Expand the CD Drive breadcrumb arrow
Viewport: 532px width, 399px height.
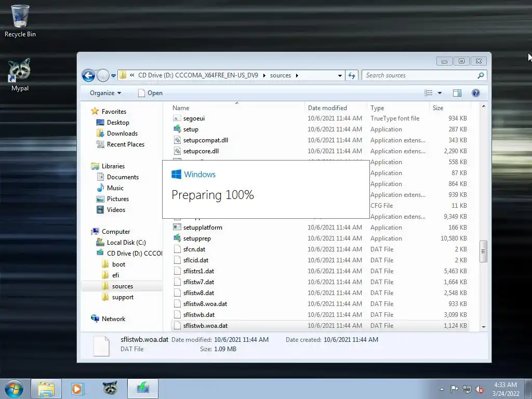coord(264,75)
